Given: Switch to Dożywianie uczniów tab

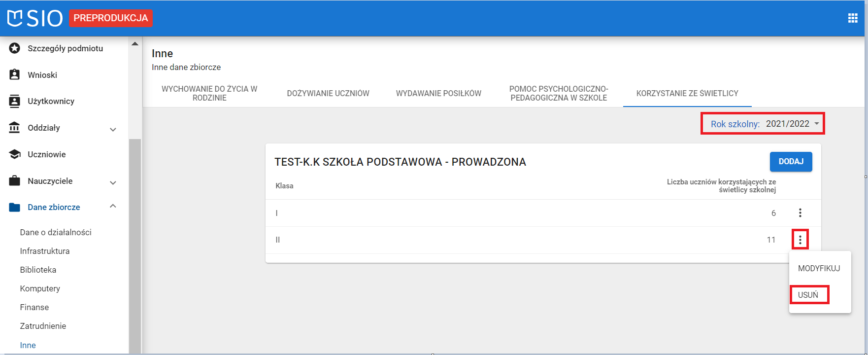Looking at the screenshot, I should pos(328,93).
